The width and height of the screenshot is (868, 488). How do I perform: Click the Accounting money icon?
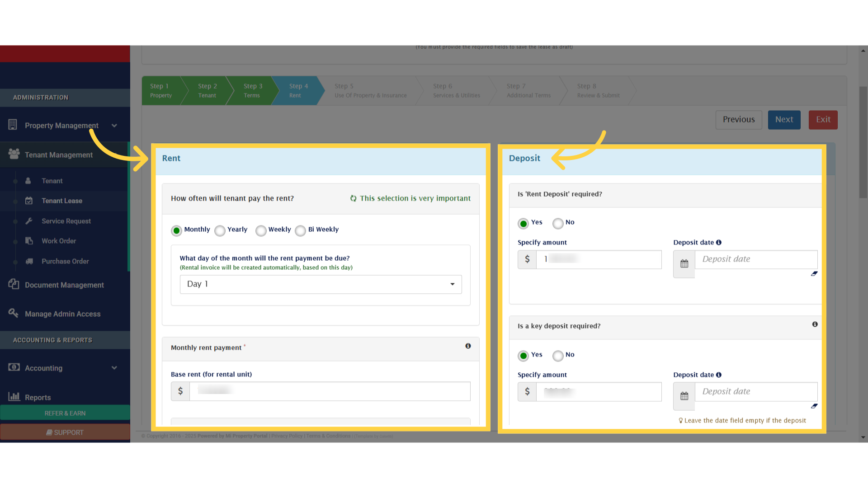[x=14, y=367]
